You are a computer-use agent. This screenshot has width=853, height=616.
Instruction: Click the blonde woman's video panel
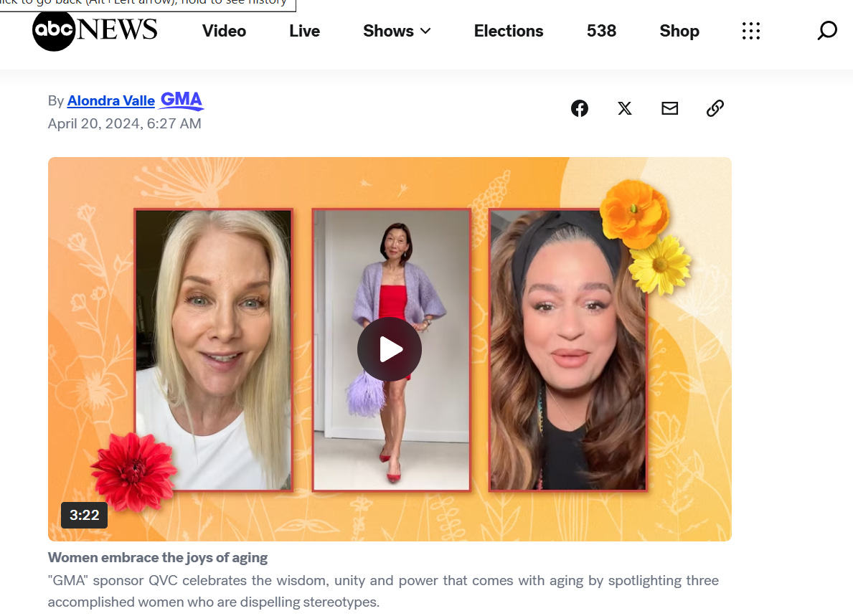pyautogui.click(x=213, y=350)
